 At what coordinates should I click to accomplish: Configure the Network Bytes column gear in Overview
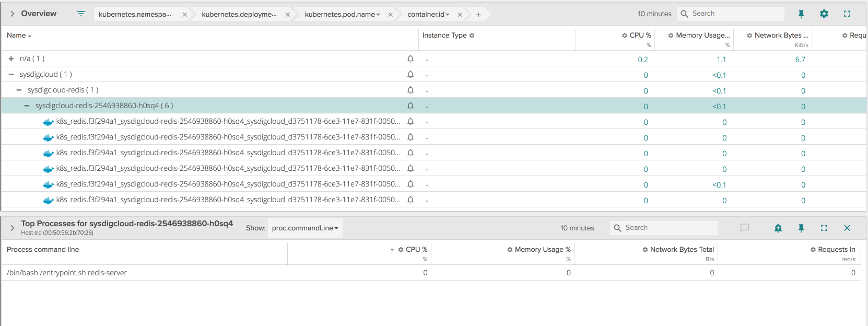[x=749, y=36]
